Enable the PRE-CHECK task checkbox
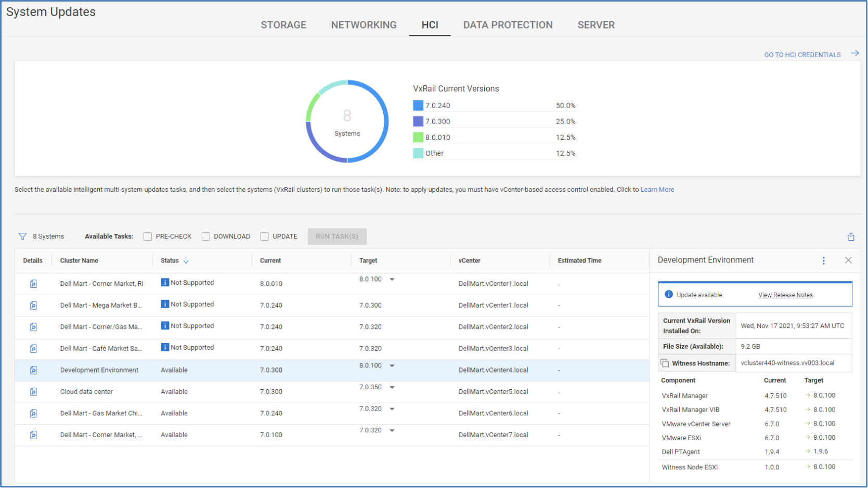868x488 pixels. [x=148, y=236]
